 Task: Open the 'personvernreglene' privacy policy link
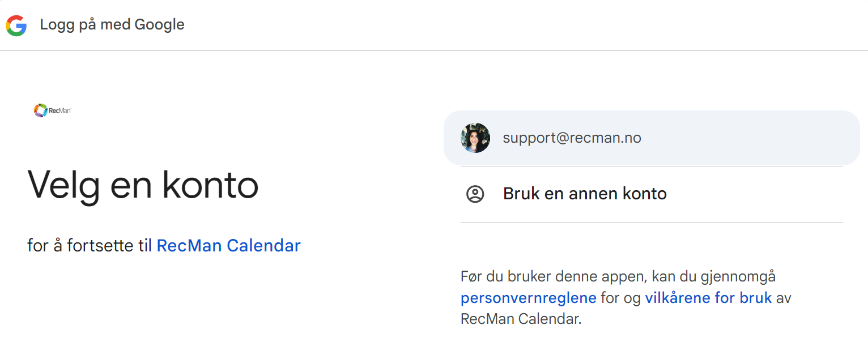pyautogui.click(x=528, y=298)
